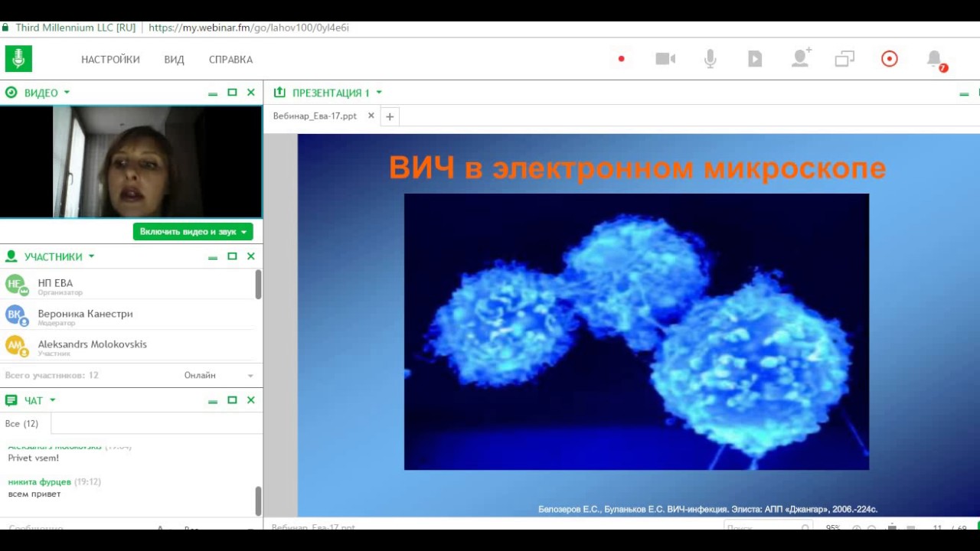Minimize the ЧАТ panel

213,401
